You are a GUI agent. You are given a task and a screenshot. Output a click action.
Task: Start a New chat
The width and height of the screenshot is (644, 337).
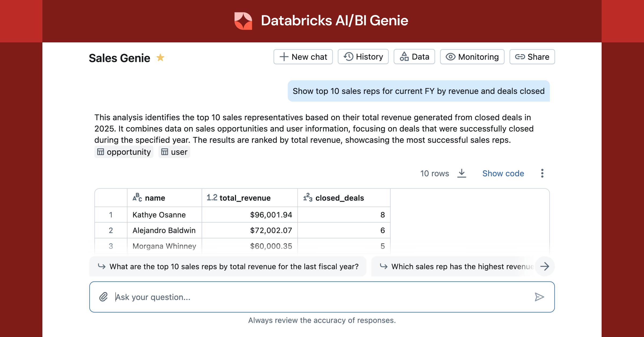303,57
